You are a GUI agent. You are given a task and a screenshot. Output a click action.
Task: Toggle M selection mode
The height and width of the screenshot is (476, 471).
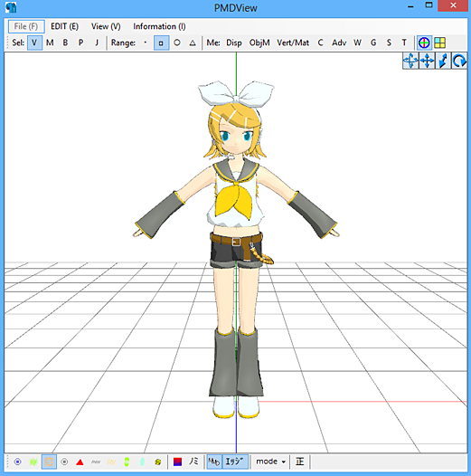pyautogui.click(x=50, y=43)
